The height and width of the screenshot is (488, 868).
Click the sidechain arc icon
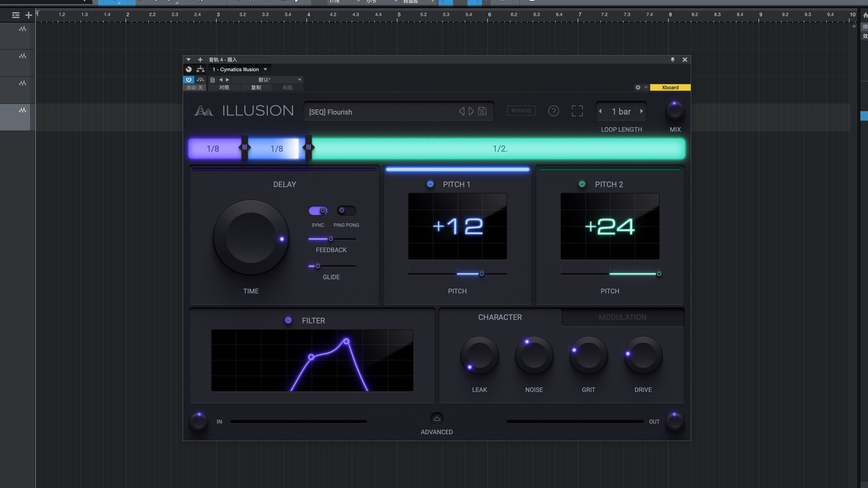coord(200,80)
